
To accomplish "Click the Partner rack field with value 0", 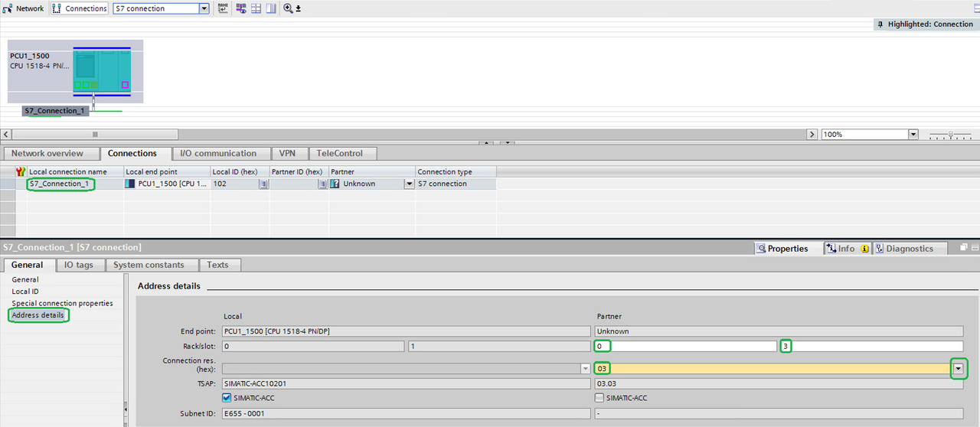I will [x=685, y=347].
